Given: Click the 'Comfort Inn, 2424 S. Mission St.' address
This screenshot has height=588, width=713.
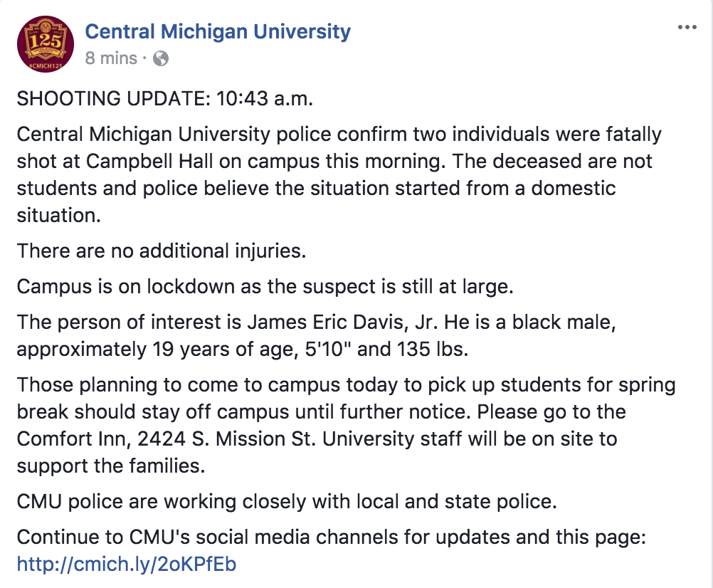Looking at the screenshot, I should 167,439.
